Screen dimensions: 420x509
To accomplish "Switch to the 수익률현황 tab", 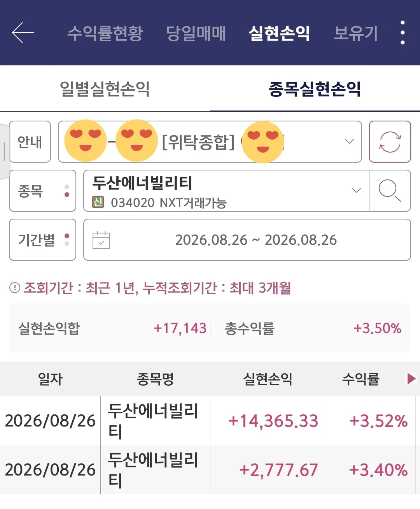I will pyautogui.click(x=105, y=33).
